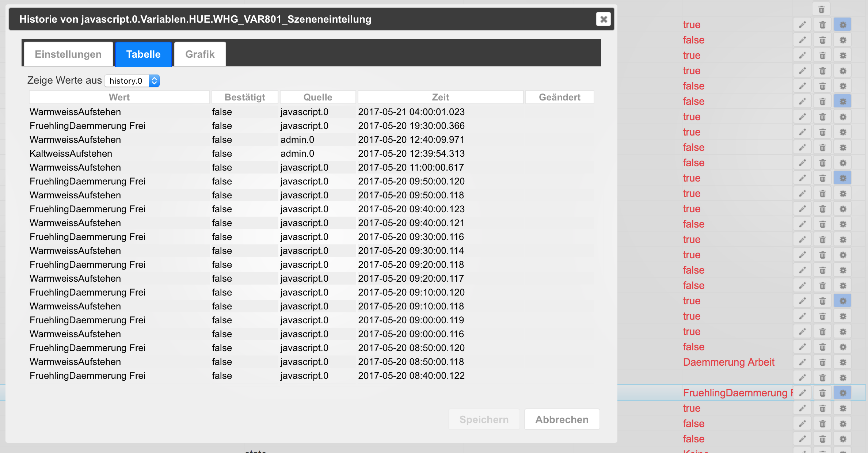Click gear icon next to 'Daemmerung Arbeit'
The height and width of the screenshot is (453, 868).
(x=843, y=362)
